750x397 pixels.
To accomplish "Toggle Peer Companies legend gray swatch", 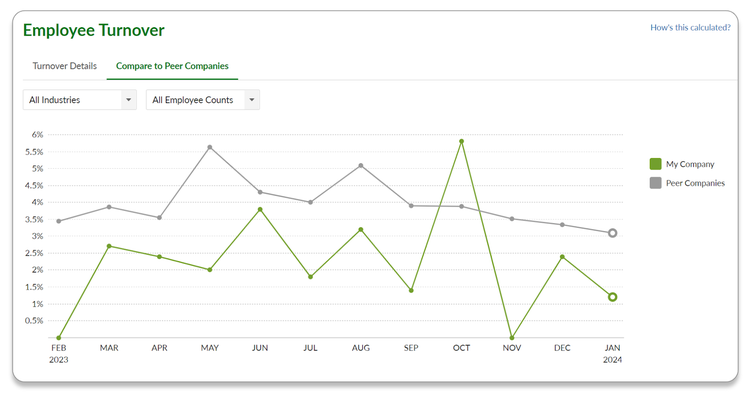I will pos(655,183).
